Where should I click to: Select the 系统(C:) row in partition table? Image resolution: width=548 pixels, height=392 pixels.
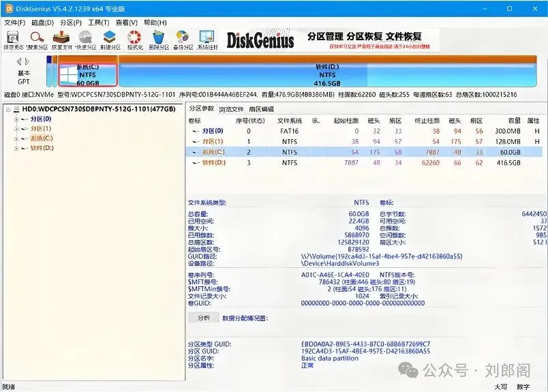click(364, 152)
